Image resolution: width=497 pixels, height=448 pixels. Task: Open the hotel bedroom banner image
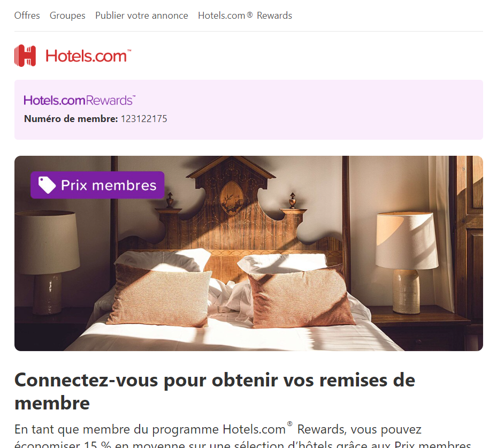pos(248,253)
